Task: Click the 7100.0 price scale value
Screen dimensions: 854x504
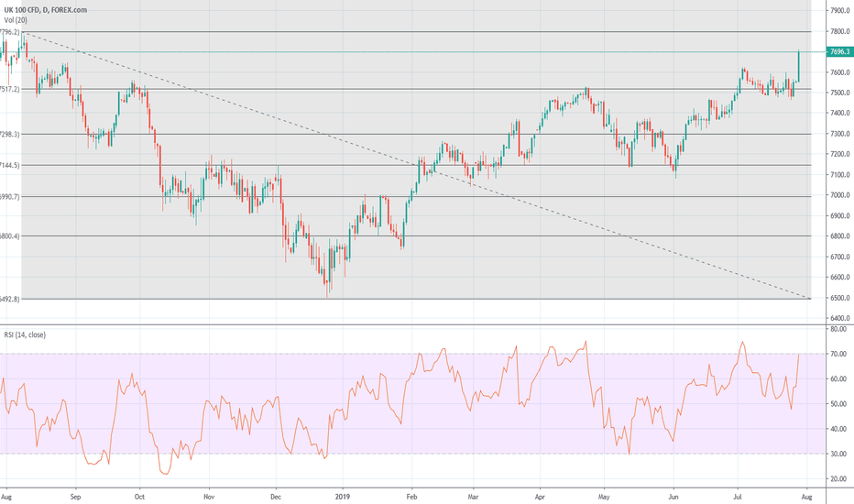Action: tap(840, 175)
